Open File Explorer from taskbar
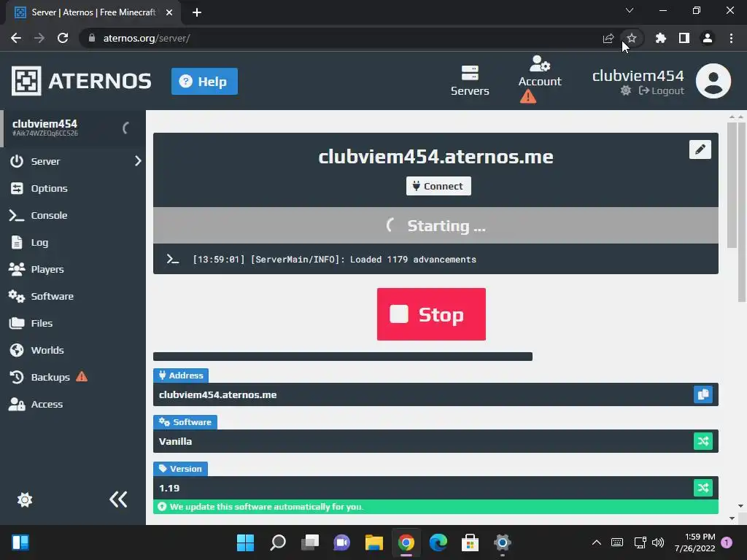747x560 pixels. 374,542
